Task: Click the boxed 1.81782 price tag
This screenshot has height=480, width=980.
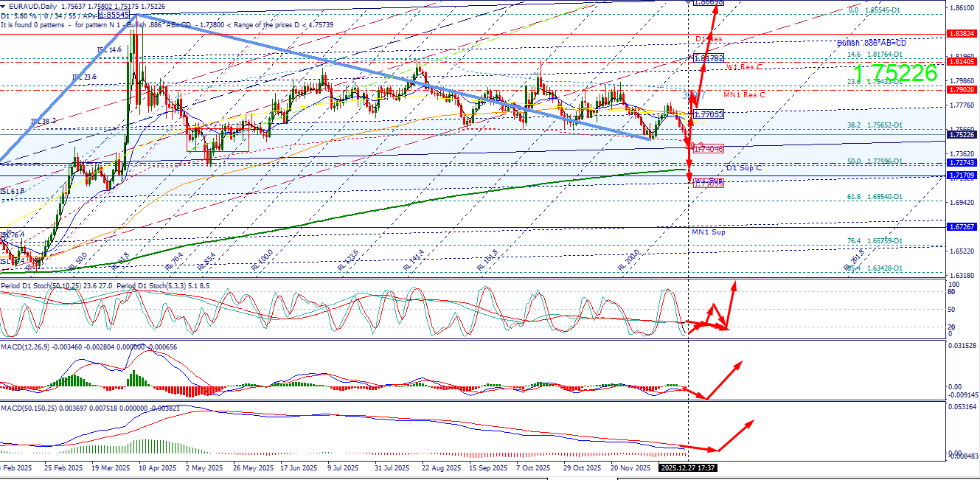Action: [709, 58]
